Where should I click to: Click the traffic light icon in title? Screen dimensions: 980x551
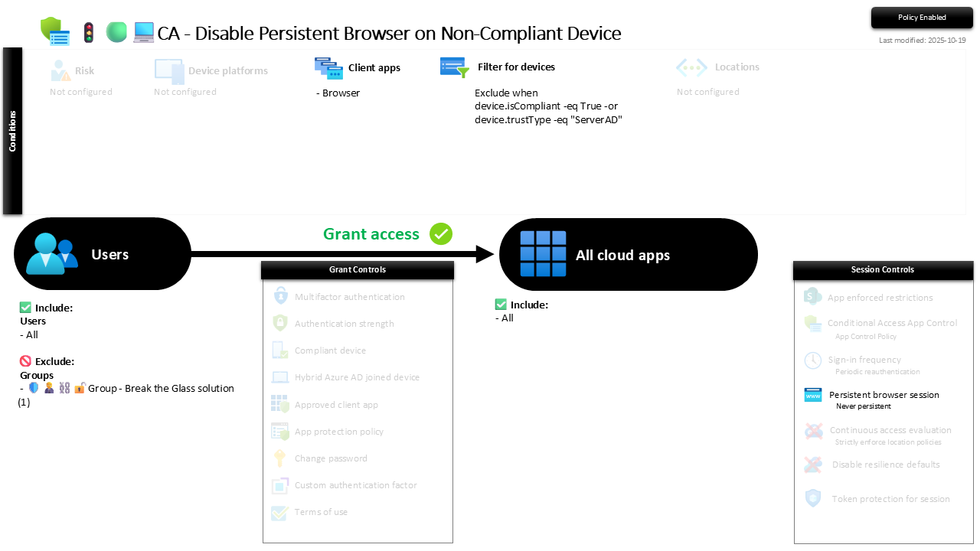tap(89, 33)
